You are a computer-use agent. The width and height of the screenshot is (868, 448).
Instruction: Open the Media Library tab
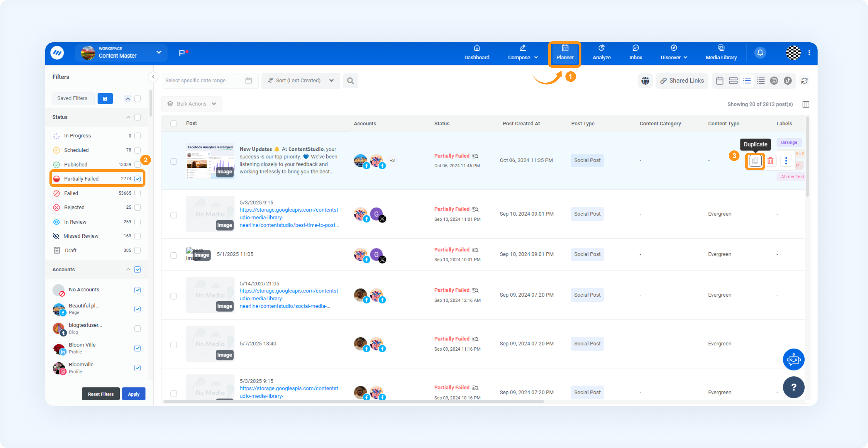(x=721, y=53)
